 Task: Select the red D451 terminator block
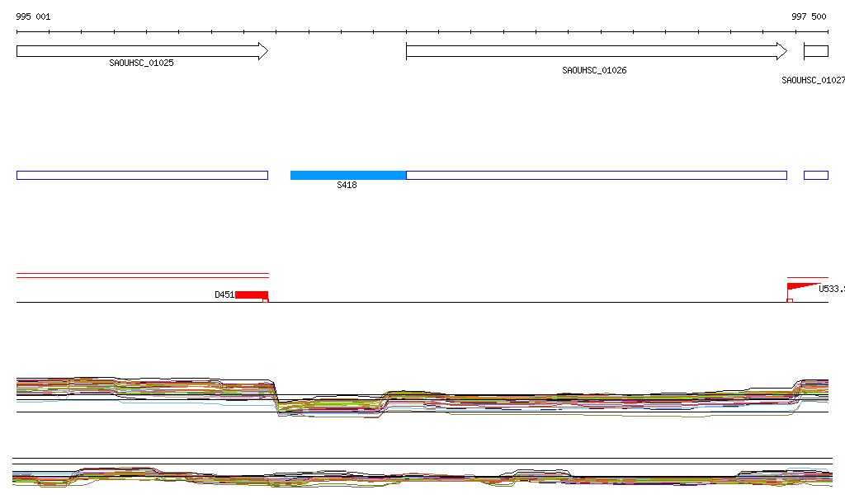[x=252, y=294]
